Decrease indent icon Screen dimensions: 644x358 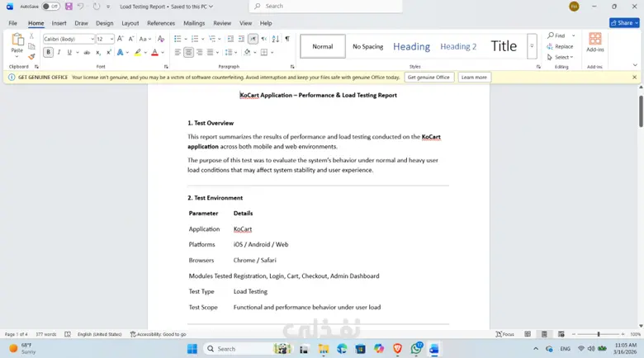(230, 39)
